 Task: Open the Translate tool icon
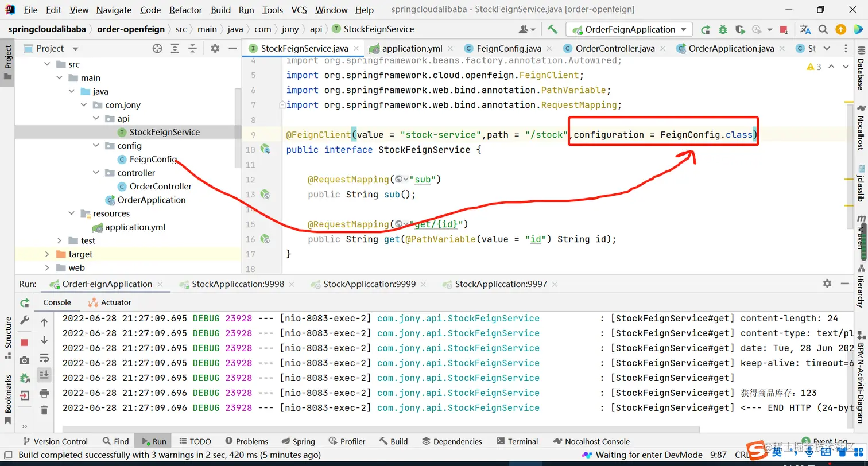click(805, 29)
